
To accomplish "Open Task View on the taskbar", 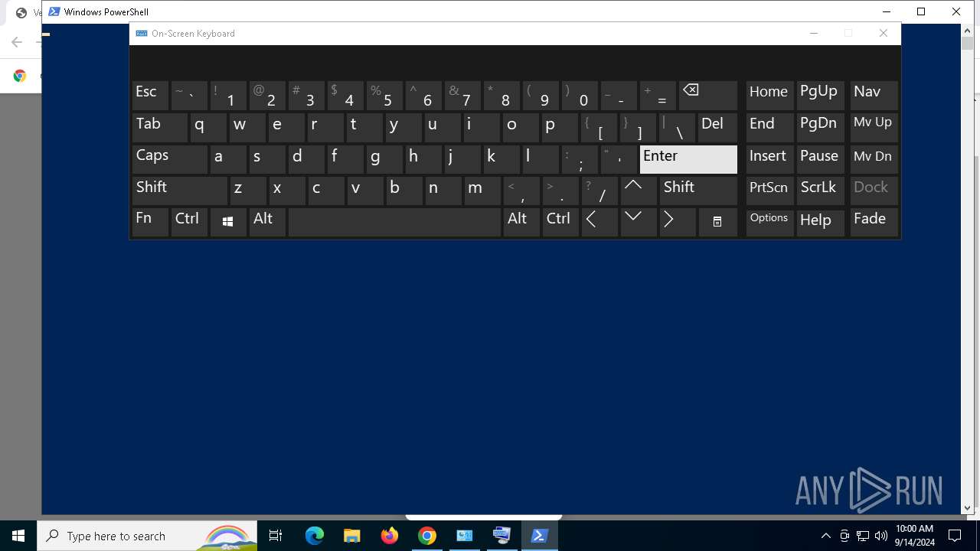I will tap(276, 536).
